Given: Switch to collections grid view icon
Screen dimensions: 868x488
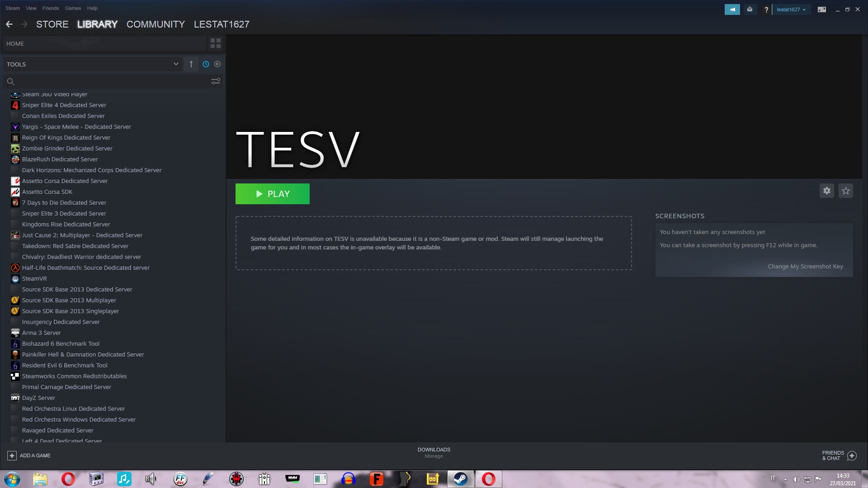Looking at the screenshot, I should pos(216,43).
